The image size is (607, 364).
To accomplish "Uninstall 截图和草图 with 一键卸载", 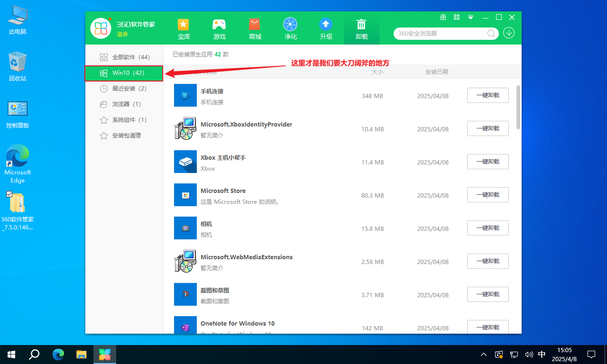I will (488, 294).
